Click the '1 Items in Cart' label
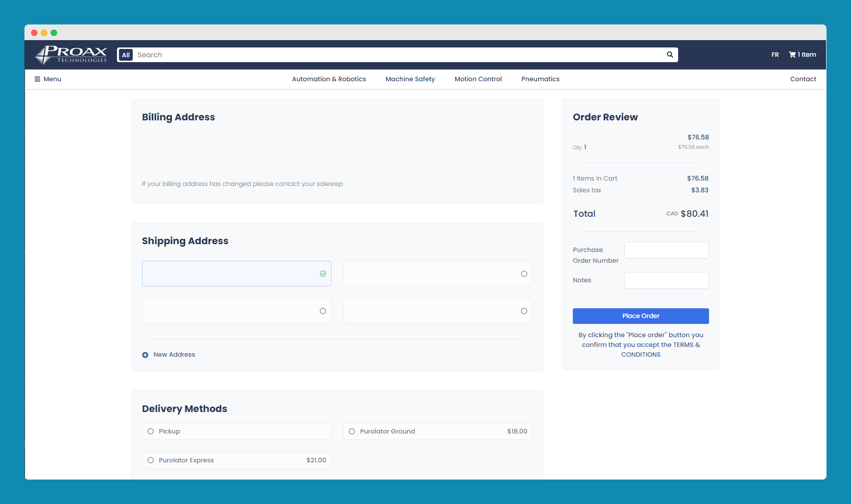Viewport: 851px width, 504px height. click(x=595, y=178)
